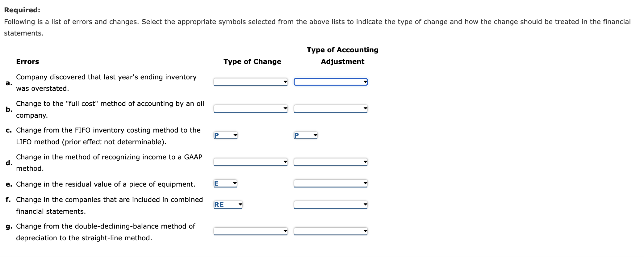Screen dimensions: 644x257
Task: Open Type of Change dropdown for GAAP method row
Action: [250, 162]
